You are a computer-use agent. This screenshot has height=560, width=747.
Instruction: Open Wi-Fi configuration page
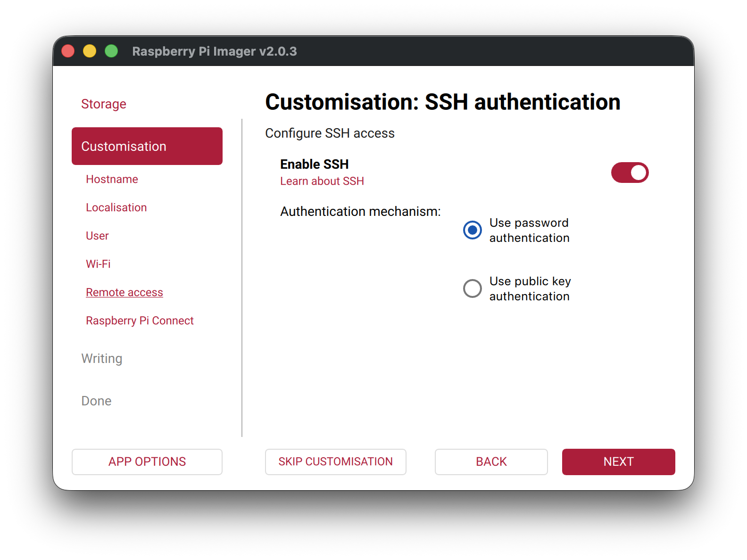point(98,264)
